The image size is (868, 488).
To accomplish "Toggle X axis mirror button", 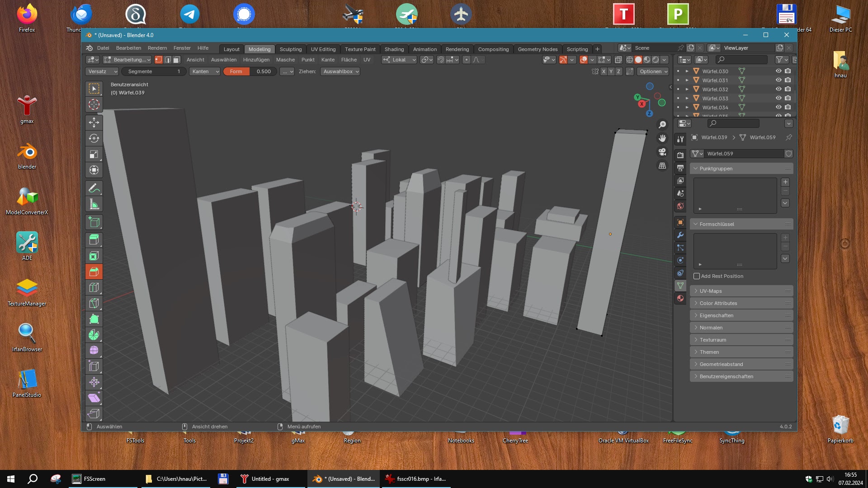I will (604, 71).
